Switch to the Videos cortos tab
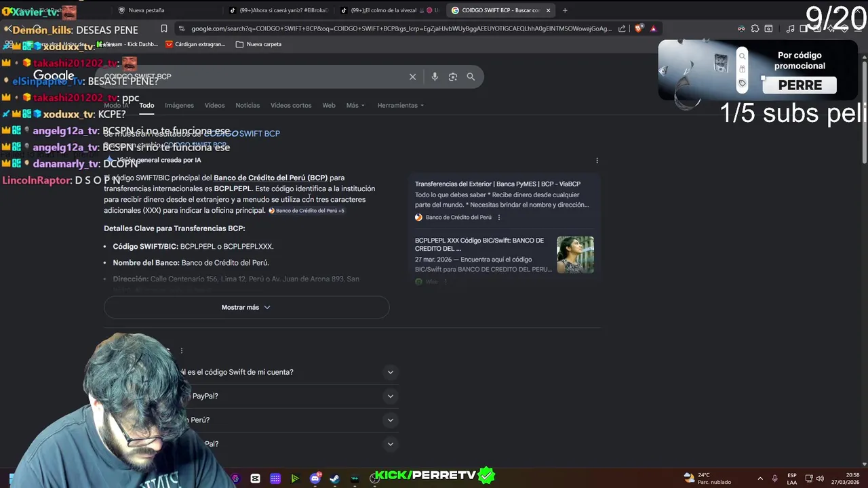The height and width of the screenshot is (488, 868). pos(291,105)
